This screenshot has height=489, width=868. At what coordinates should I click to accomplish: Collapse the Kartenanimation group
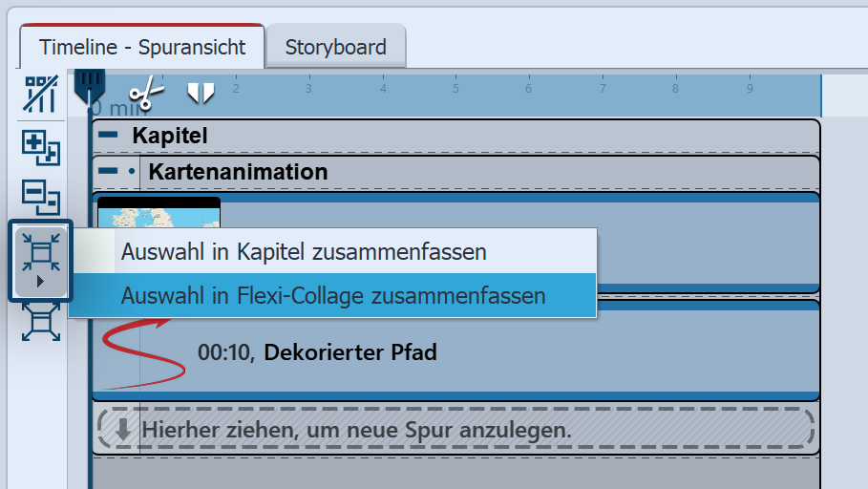(108, 173)
